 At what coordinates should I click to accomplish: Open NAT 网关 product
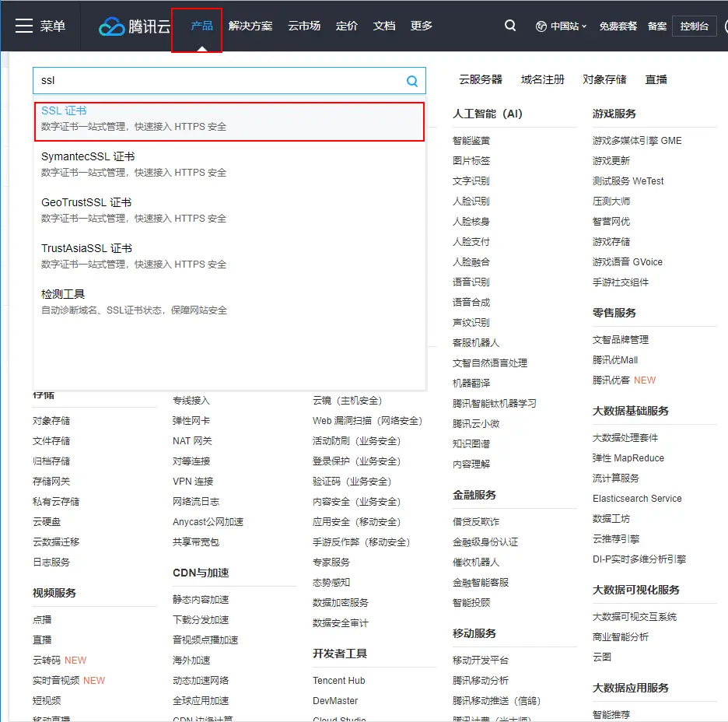[x=192, y=441]
